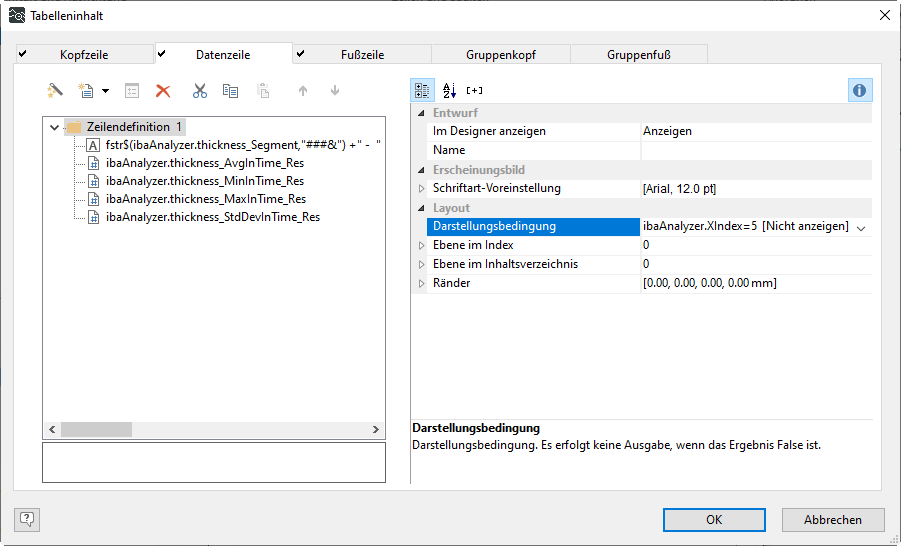Toggle the Kopfzeile tab checkmark

click(x=23, y=54)
